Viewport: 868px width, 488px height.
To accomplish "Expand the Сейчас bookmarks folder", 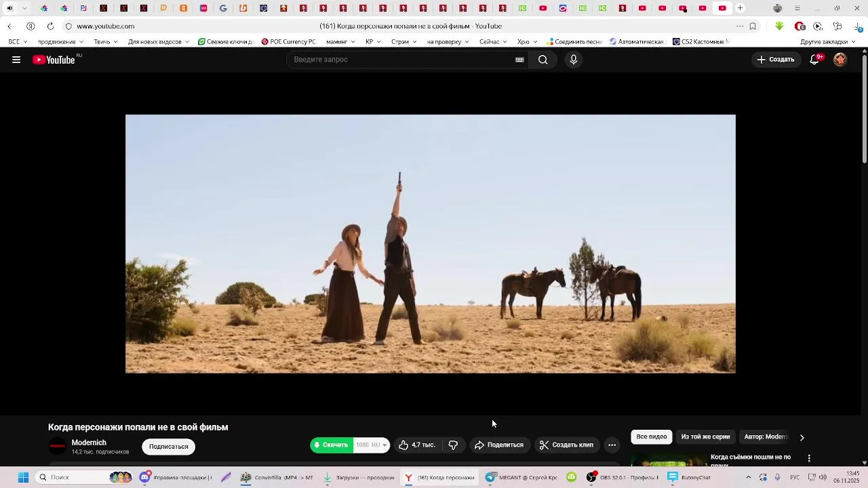I will click(493, 42).
